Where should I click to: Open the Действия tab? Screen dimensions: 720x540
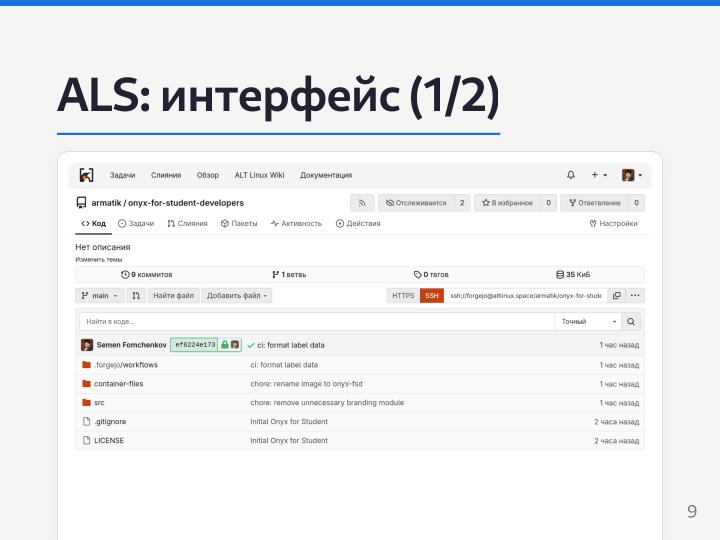tap(358, 224)
